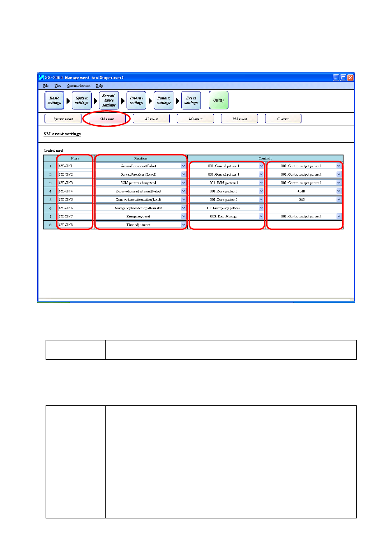Open Event settings step
The height and width of the screenshot is (555, 392).
click(191, 100)
